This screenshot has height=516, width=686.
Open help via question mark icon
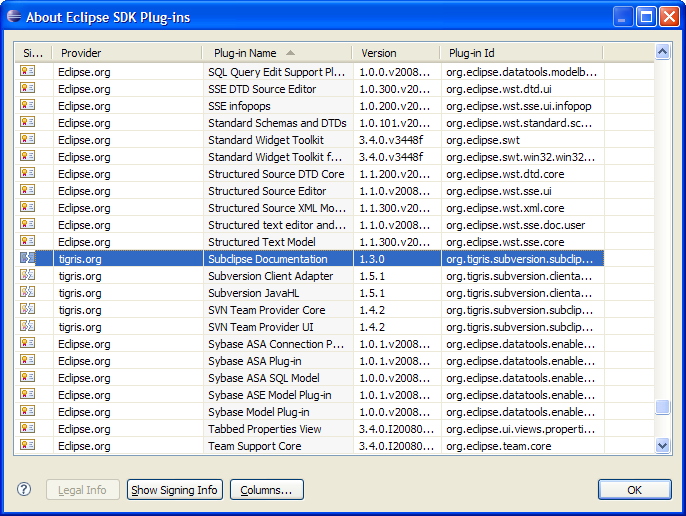tap(24, 489)
